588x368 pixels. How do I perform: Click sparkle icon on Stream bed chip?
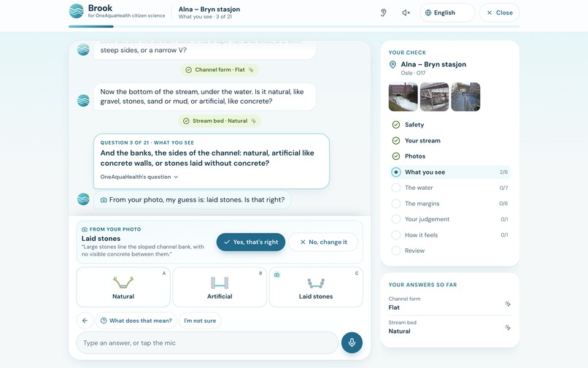[254, 121]
